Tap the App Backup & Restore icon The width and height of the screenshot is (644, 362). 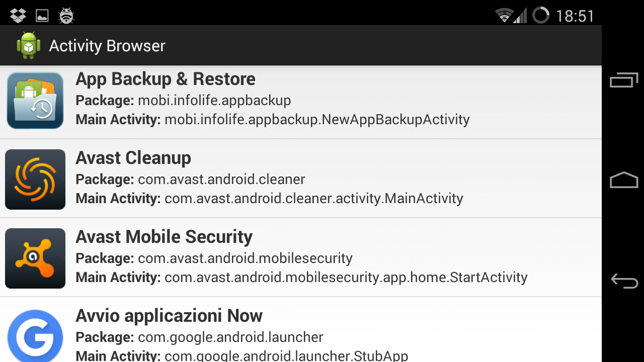[x=35, y=101]
